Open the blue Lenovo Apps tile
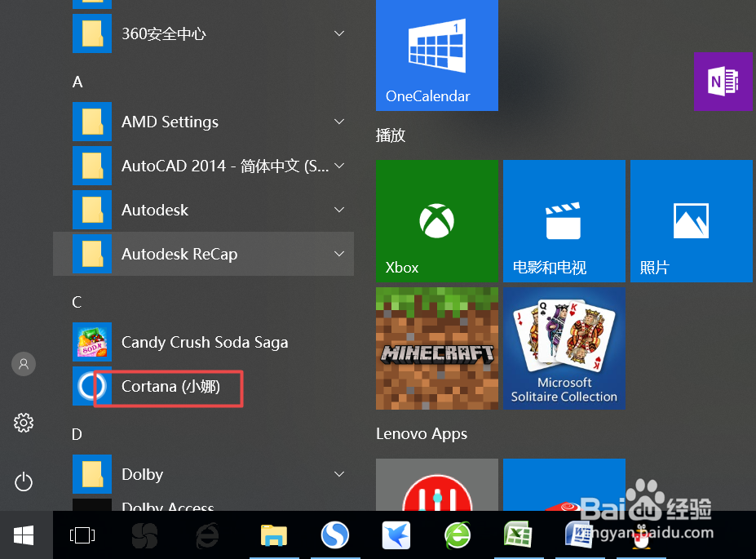This screenshot has width=756, height=559. tap(564, 485)
